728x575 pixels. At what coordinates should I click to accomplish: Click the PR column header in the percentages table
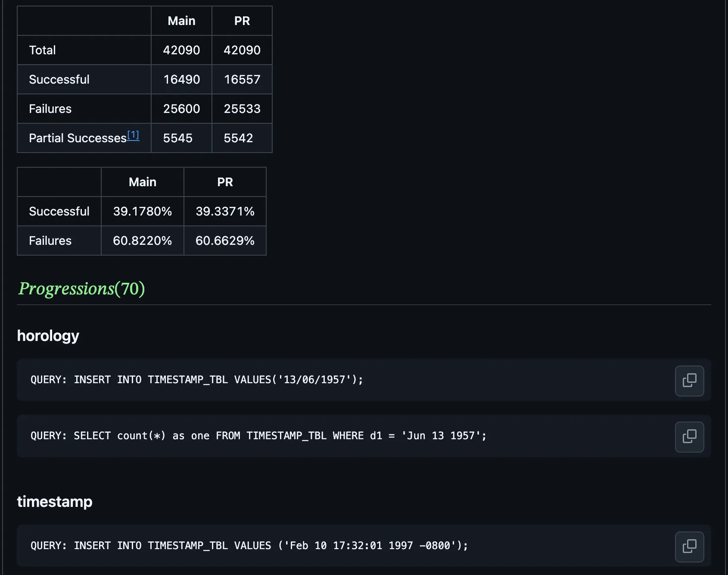click(x=225, y=181)
